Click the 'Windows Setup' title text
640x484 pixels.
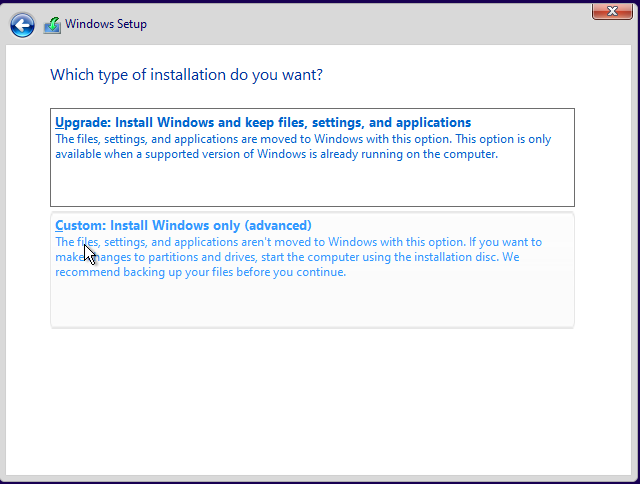[x=106, y=24]
